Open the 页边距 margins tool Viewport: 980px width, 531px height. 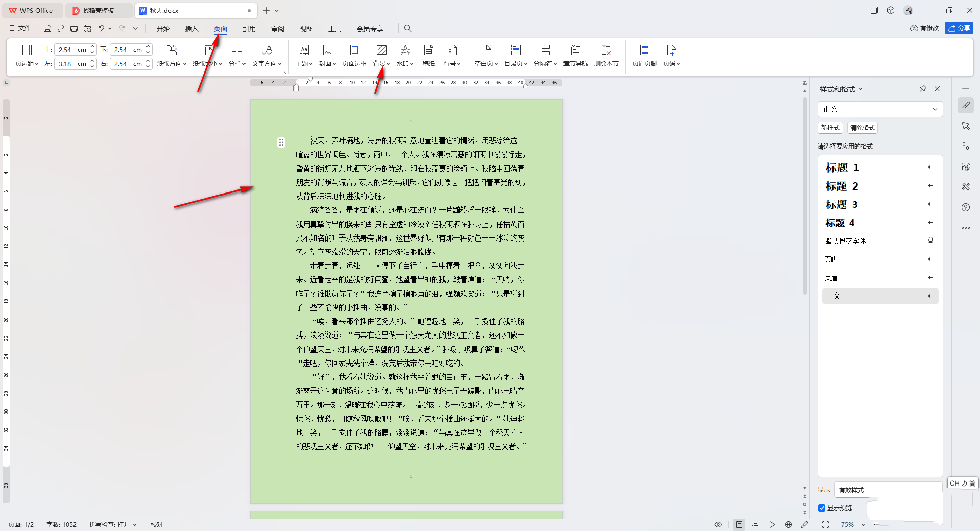pos(27,56)
